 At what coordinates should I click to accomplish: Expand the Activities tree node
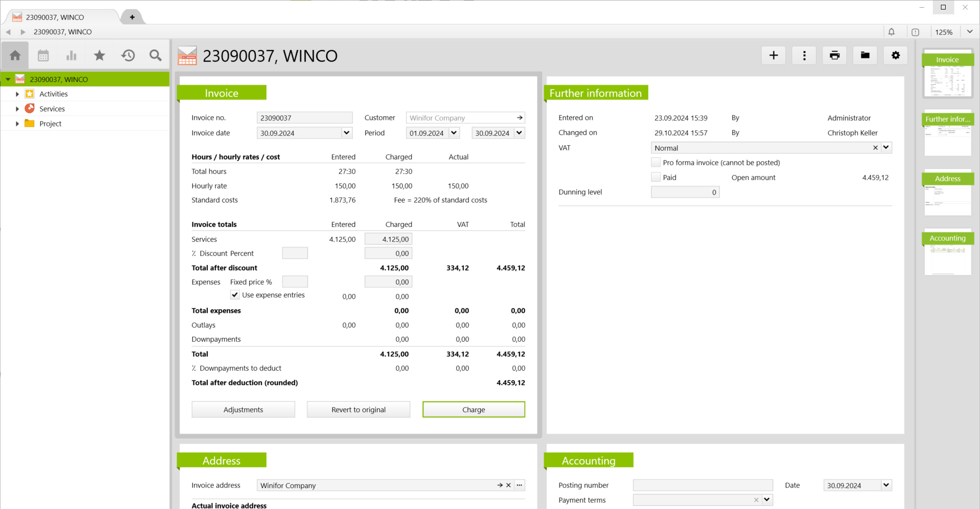click(17, 94)
